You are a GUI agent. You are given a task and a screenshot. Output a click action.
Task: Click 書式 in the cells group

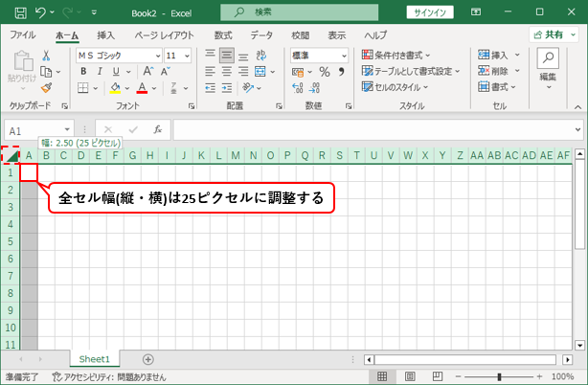(x=497, y=87)
